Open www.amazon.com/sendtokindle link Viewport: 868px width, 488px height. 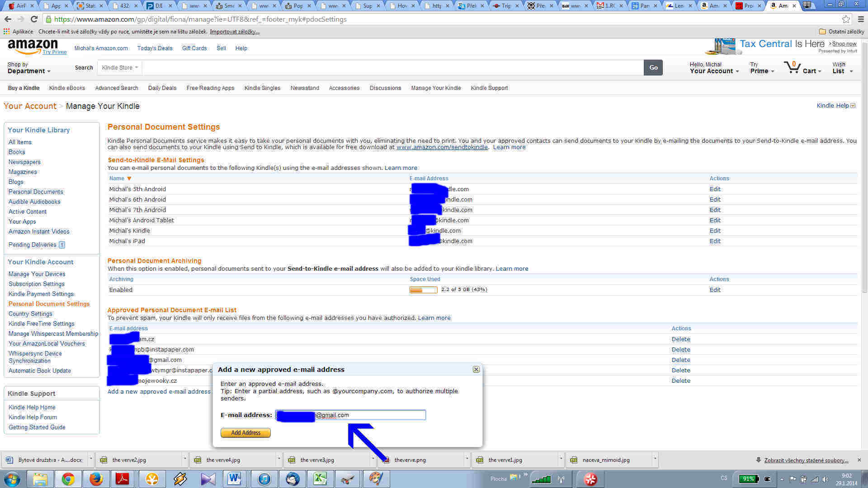(x=442, y=147)
